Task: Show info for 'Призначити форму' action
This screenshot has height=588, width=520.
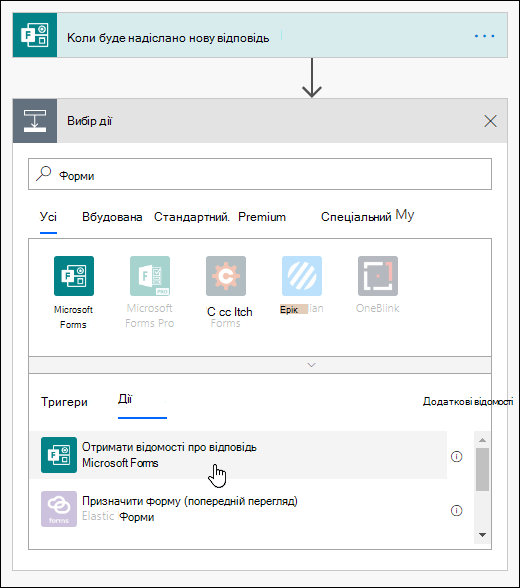Action: click(x=456, y=510)
